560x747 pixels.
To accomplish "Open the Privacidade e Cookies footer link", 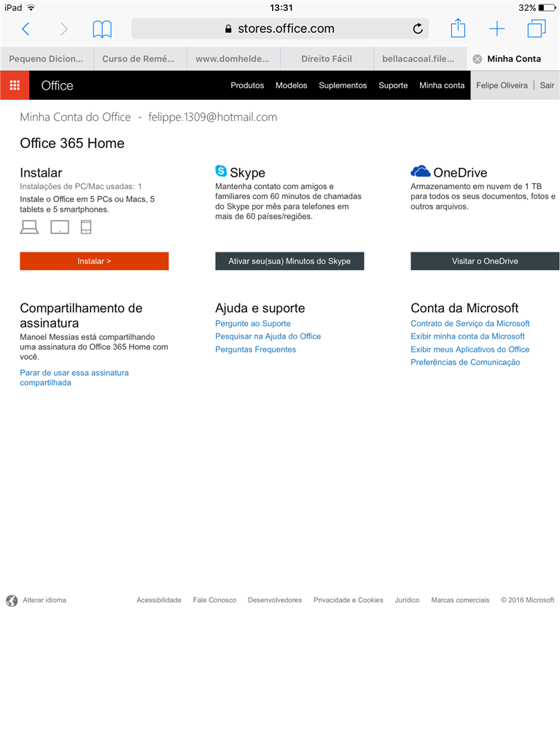I will click(349, 600).
